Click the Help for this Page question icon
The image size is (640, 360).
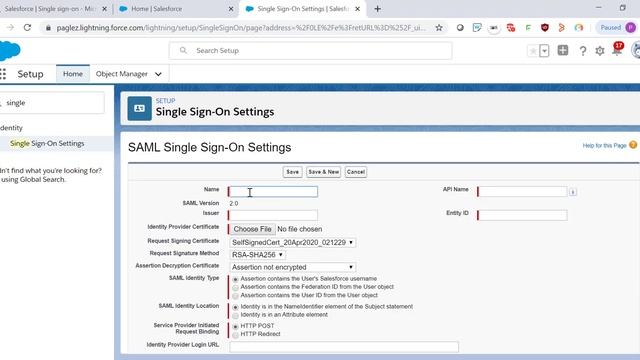click(x=633, y=145)
